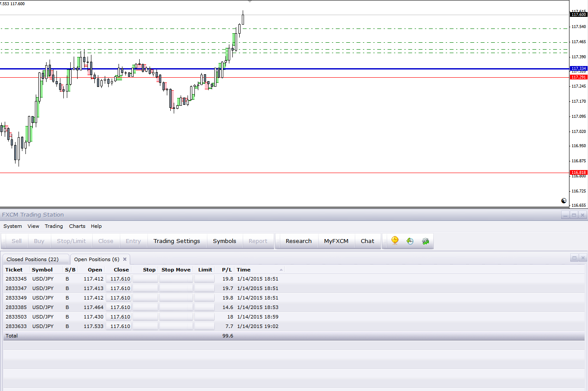Open Trading Settings
Image resolution: width=588 pixels, height=391 pixels.
coord(177,241)
